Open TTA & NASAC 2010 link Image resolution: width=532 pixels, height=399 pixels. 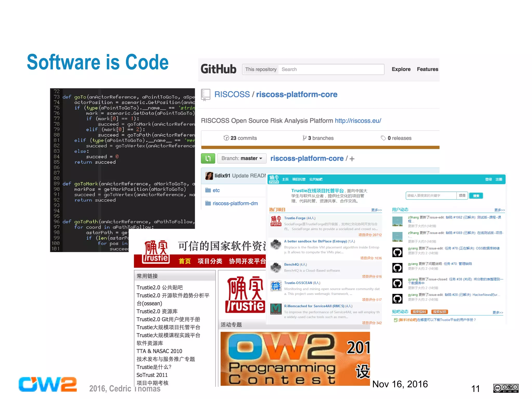pos(159,351)
